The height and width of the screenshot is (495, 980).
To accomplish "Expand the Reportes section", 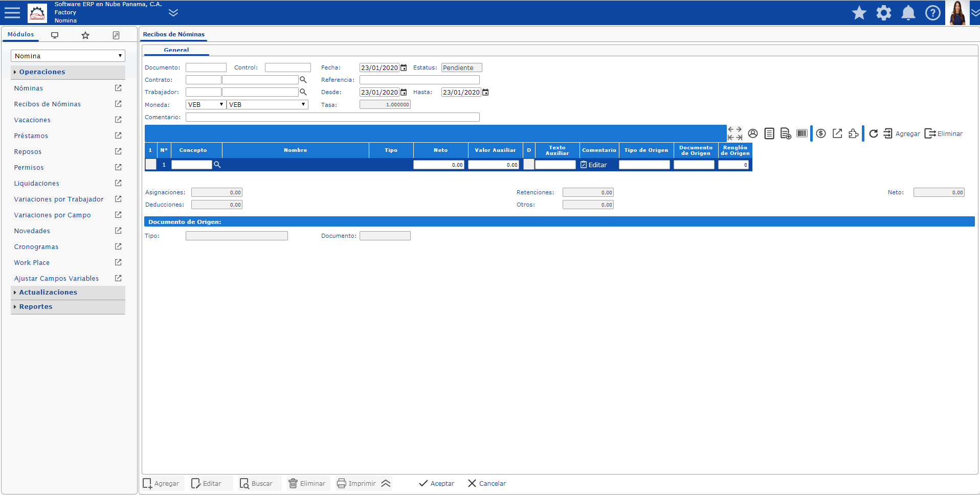I will 68,307.
